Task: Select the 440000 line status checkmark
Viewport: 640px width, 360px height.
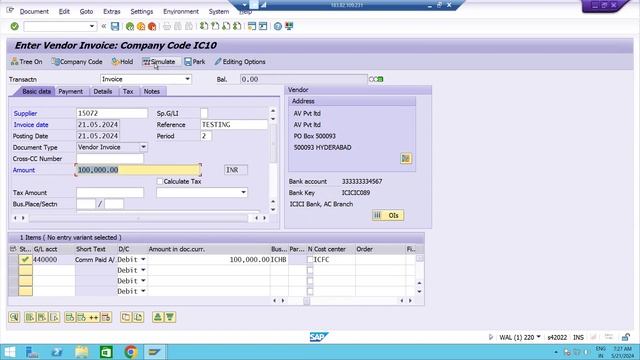Action: 25,259
